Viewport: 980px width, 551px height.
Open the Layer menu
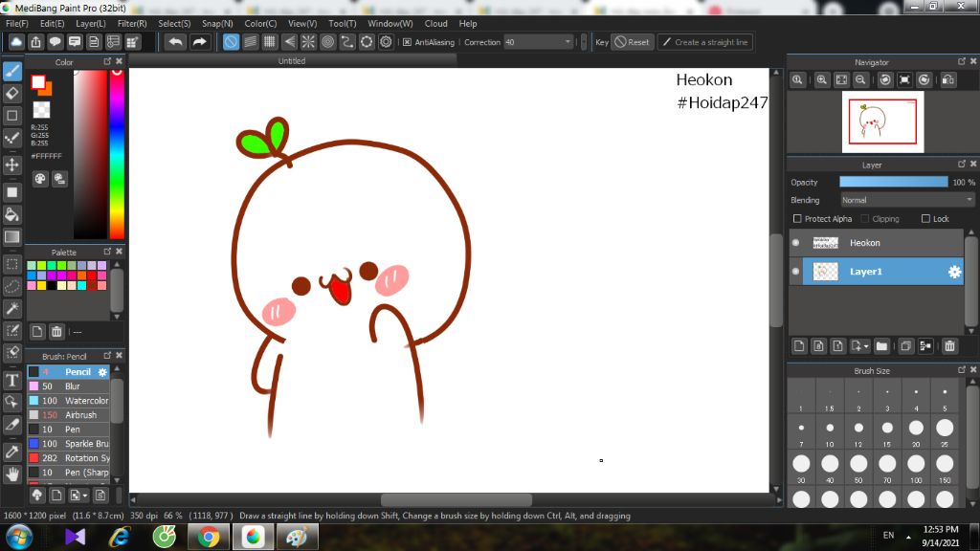click(91, 23)
